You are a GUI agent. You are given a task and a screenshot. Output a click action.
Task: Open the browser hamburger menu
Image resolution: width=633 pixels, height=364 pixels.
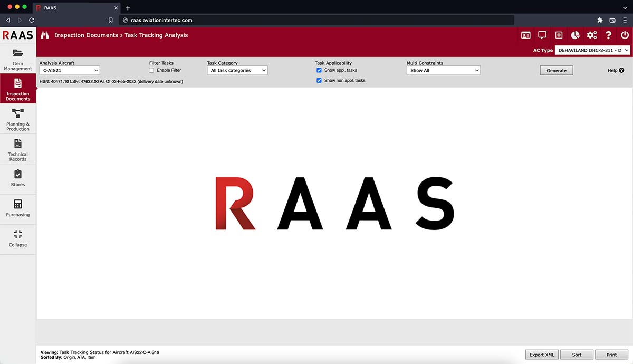point(625,20)
